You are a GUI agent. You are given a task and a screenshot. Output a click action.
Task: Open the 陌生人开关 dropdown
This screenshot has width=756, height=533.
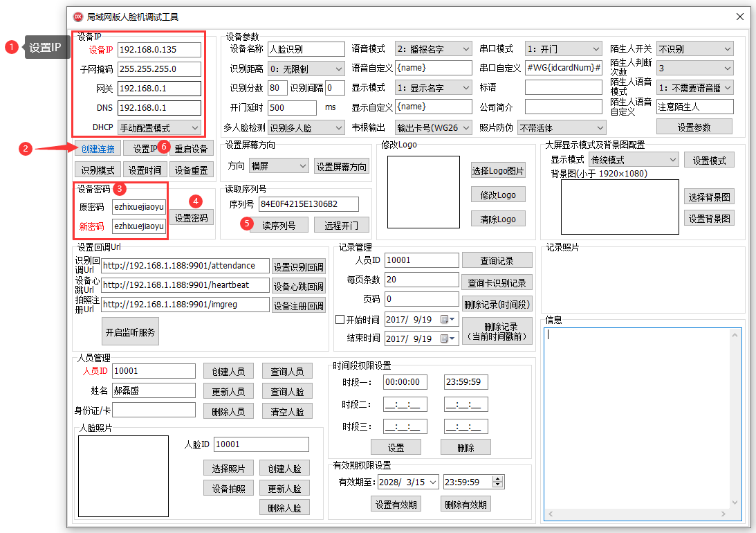tap(726, 49)
